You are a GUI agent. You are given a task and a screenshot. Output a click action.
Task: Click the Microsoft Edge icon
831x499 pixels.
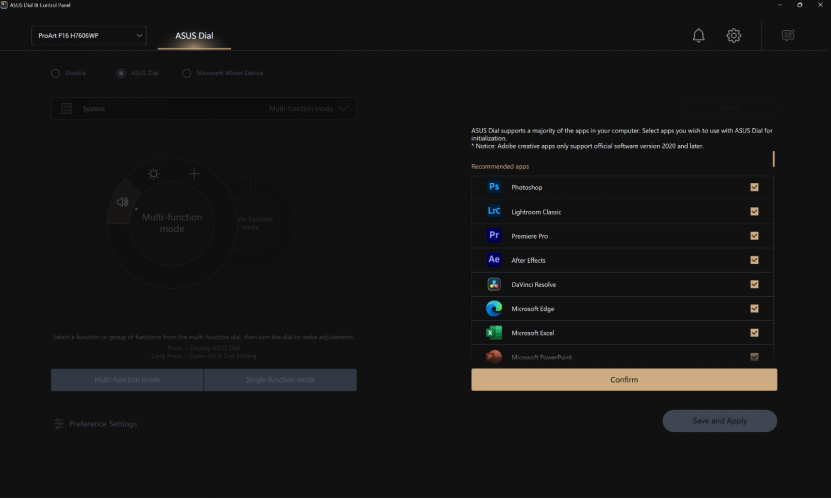[x=494, y=308]
